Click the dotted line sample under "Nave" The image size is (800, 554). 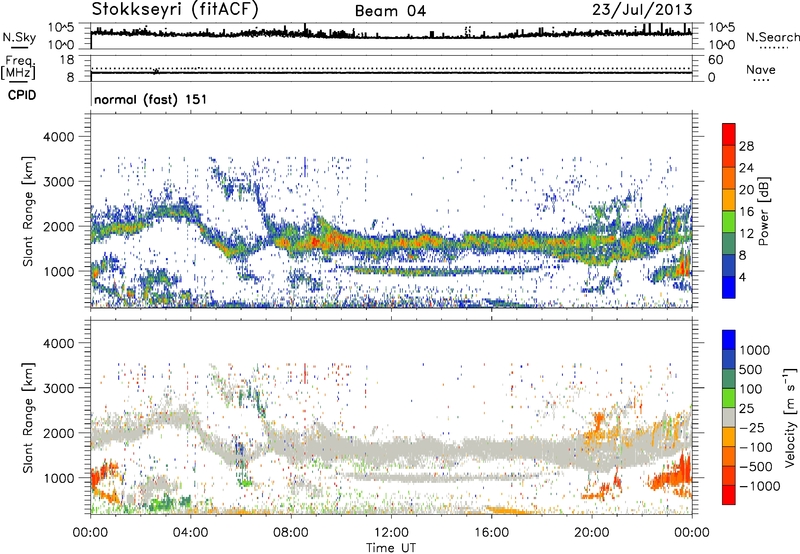tap(761, 80)
